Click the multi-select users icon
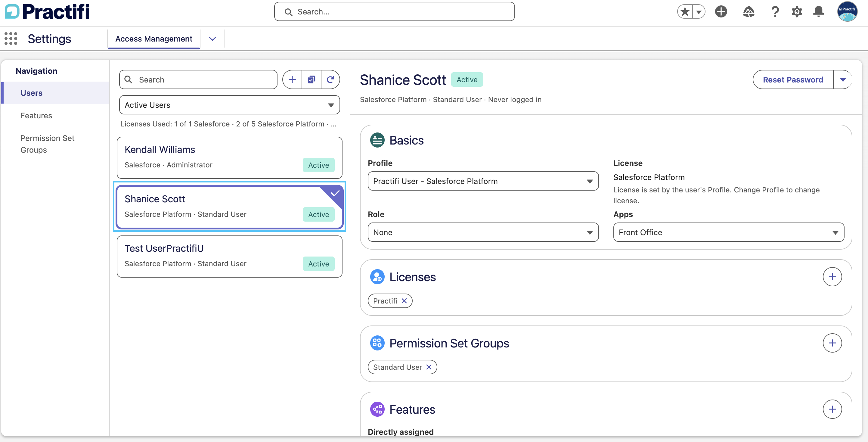 (311, 79)
